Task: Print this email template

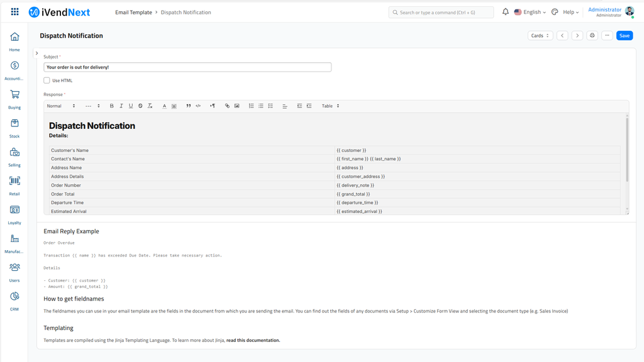Action: coord(592,36)
